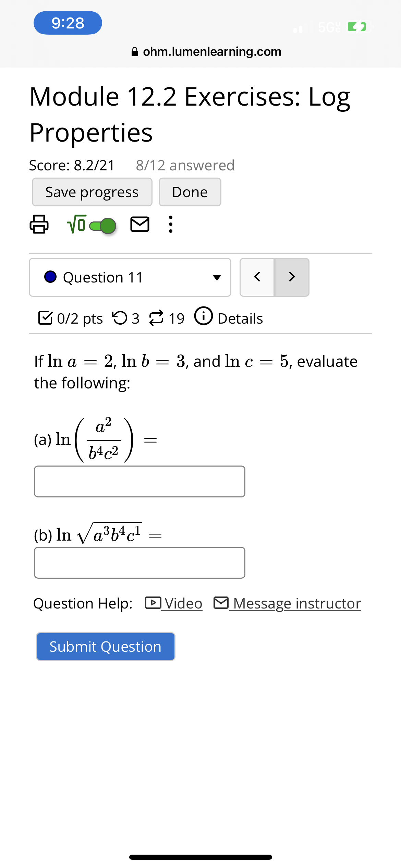The height and width of the screenshot is (868, 401).
Task: Click the Submit Question button
Action: coord(105,647)
